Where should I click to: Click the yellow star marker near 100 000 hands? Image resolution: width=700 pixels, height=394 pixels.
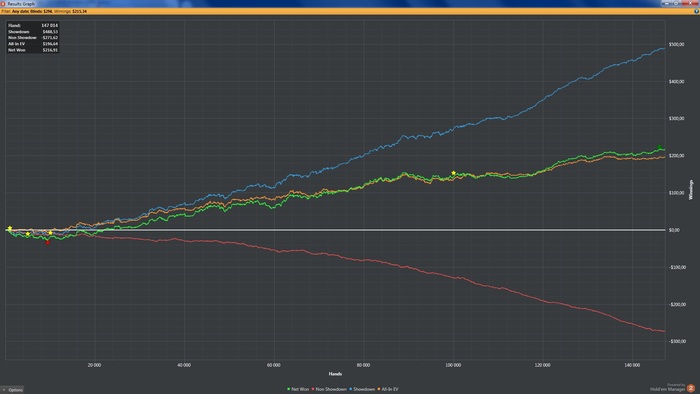(x=454, y=173)
